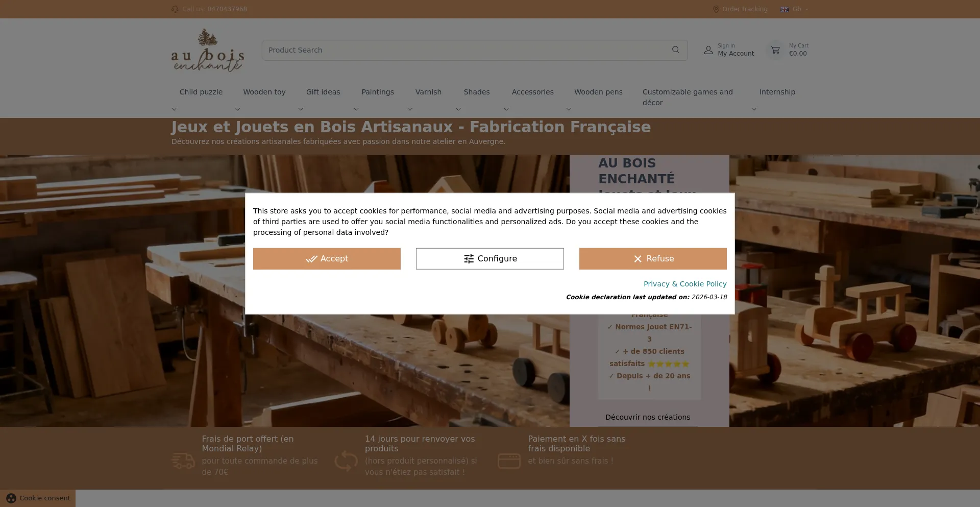Image resolution: width=980 pixels, height=507 pixels.
Task: Expand the Child puzzle submenu chevron
Action: [174, 109]
